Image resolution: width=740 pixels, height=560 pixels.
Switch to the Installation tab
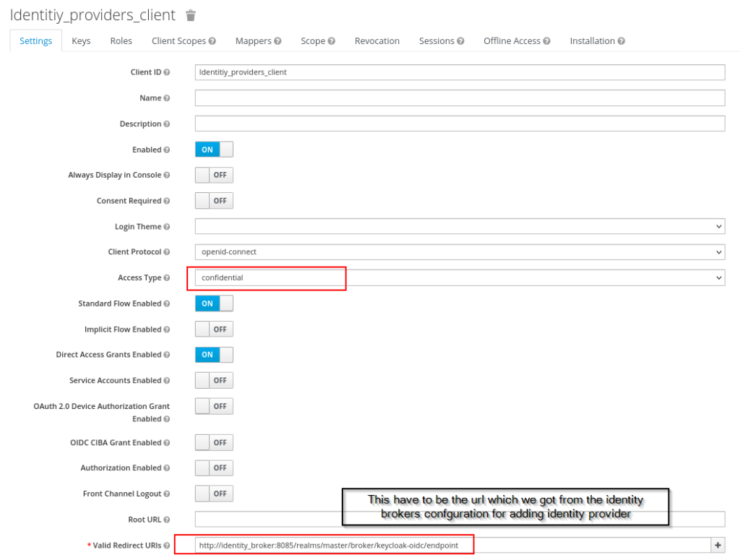pyautogui.click(x=593, y=40)
